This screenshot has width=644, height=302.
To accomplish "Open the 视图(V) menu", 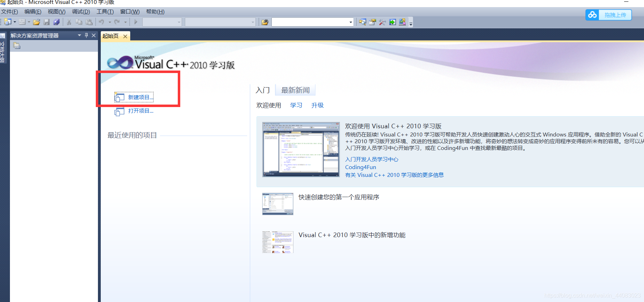I will click(57, 12).
